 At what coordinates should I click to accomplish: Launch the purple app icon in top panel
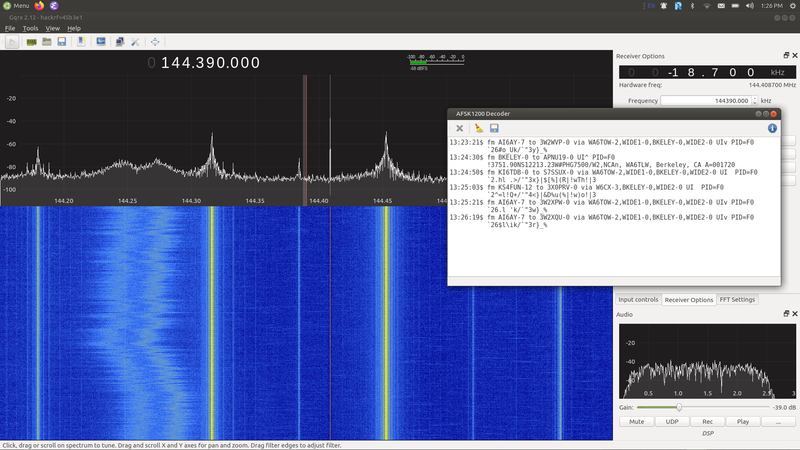click(54, 6)
